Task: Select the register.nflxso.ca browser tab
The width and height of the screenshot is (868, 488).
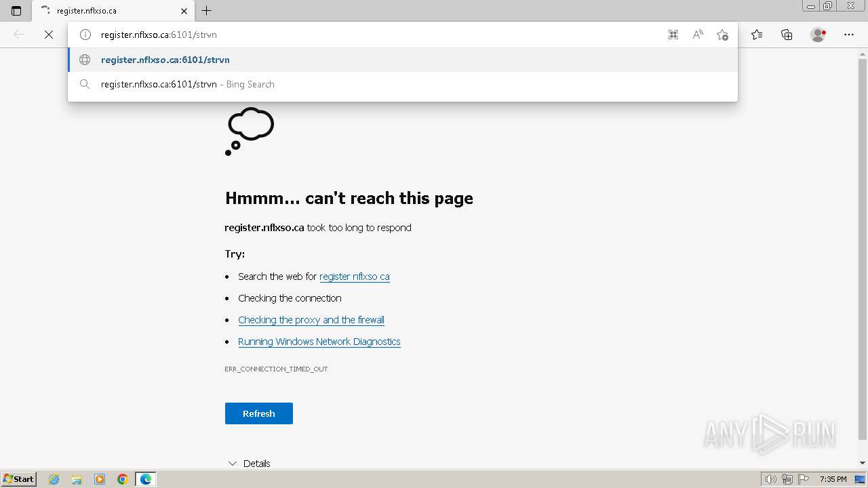Action: pos(113,11)
